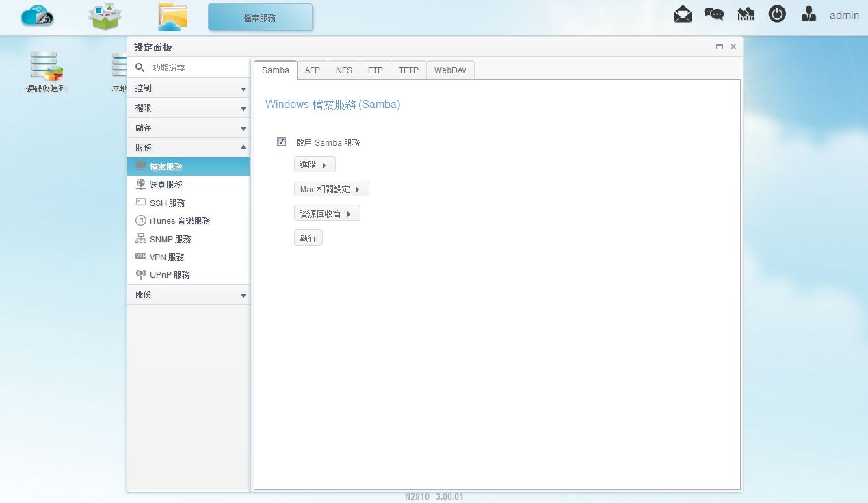This screenshot has height=503, width=868.
Task: Open the 本地 desktop shortcut behind panel
Action: click(119, 73)
